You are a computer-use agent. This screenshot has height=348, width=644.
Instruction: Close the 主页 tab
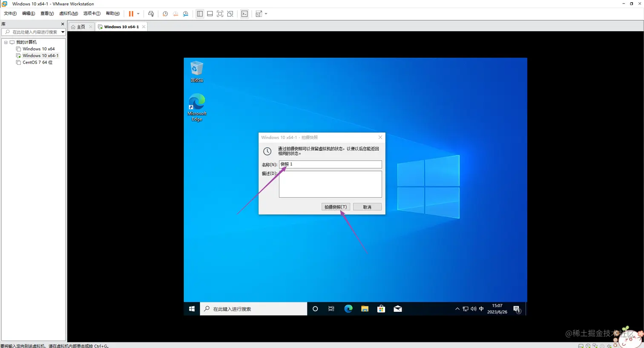click(x=90, y=27)
